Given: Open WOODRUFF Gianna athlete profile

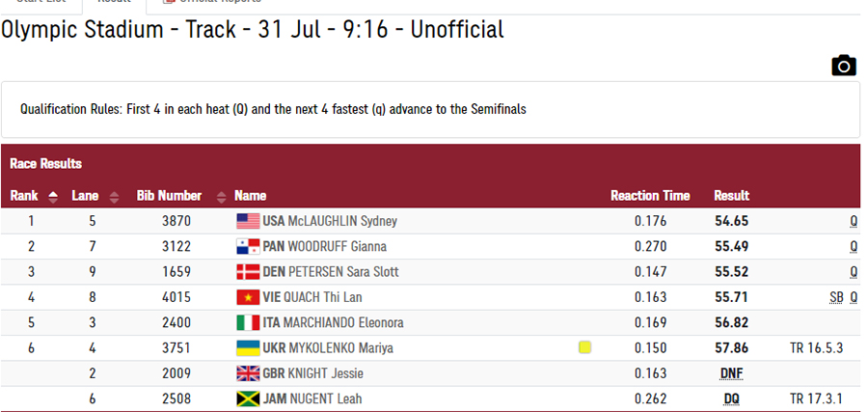Looking at the screenshot, I should pyautogui.click(x=338, y=246).
